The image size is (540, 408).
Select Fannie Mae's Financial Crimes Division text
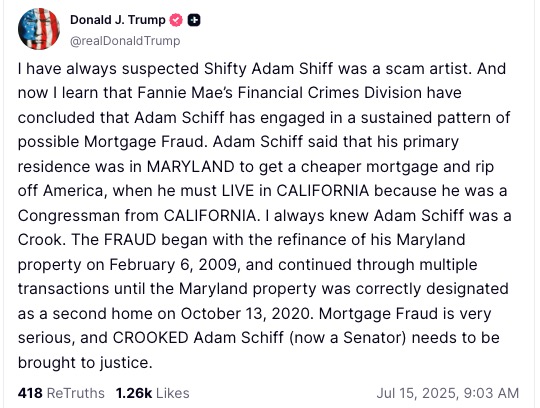click(279, 93)
